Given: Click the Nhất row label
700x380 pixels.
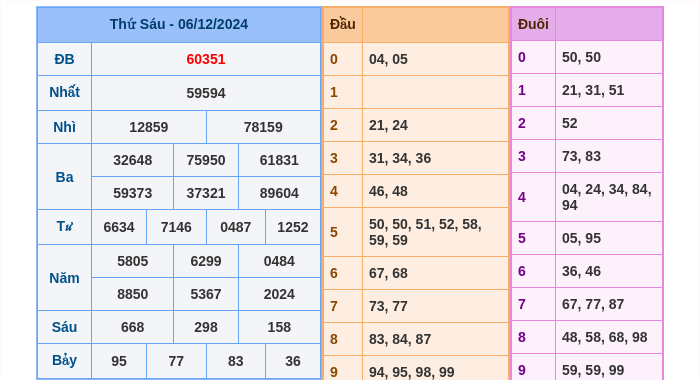Looking at the screenshot, I should [x=64, y=92].
